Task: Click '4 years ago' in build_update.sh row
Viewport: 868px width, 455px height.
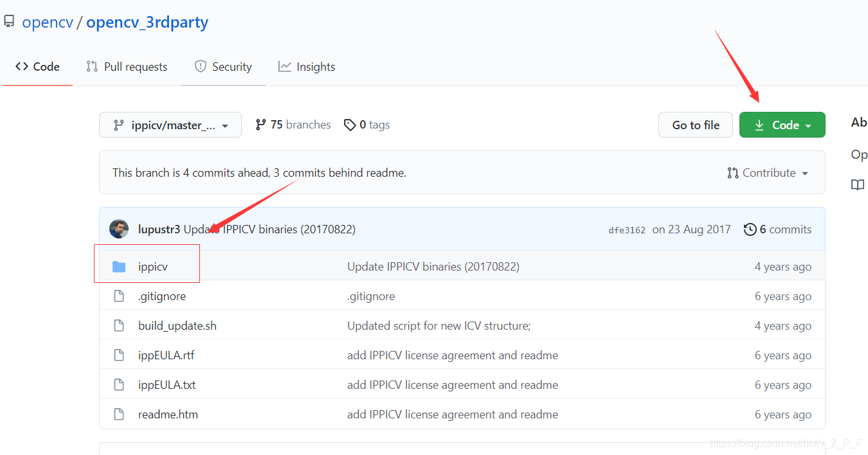Action: point(783,326)
